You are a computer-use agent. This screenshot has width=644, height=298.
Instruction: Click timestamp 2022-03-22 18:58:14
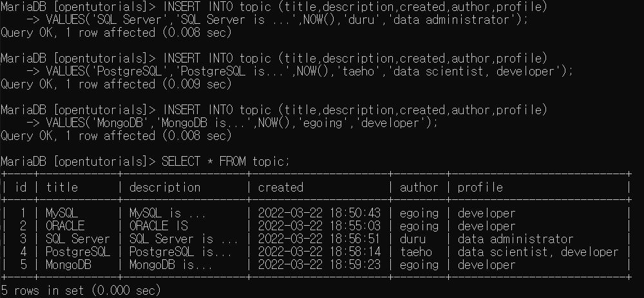coord(319,252)
